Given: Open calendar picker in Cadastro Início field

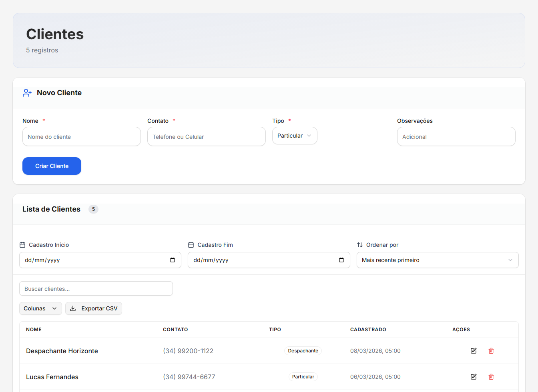Looking at the screenshot, I should click(x=173, y=260).
